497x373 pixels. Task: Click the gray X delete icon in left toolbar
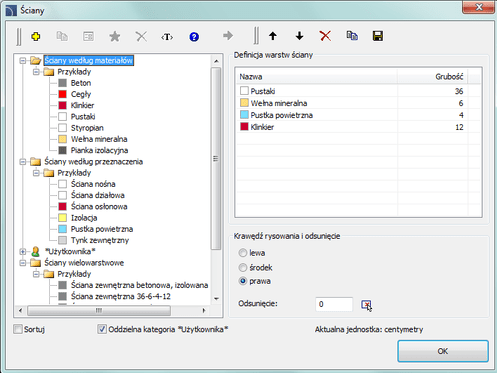point(141,36)
